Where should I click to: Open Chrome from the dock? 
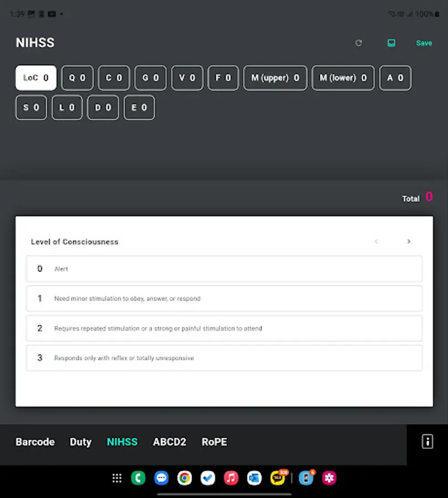185,478
